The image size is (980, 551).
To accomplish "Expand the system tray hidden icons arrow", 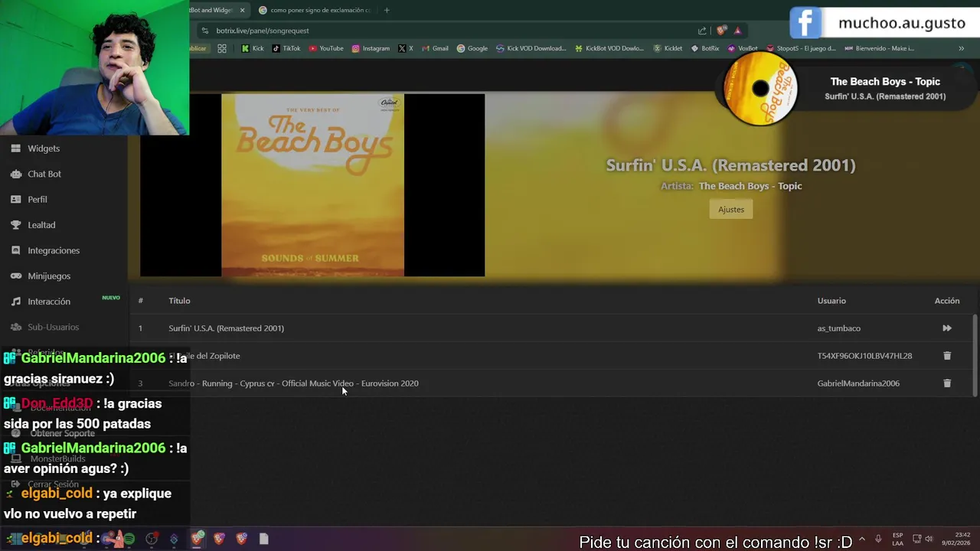I will [861, 539].
